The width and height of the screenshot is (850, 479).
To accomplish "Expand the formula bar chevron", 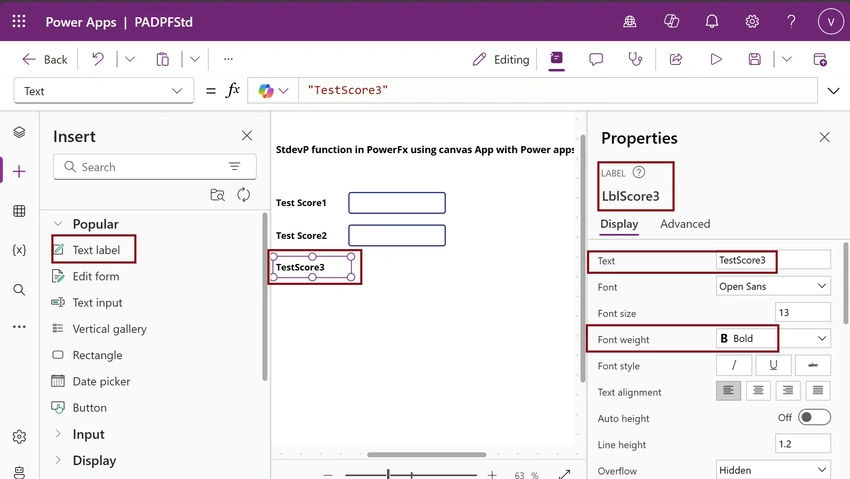I will tap(833, 90).
